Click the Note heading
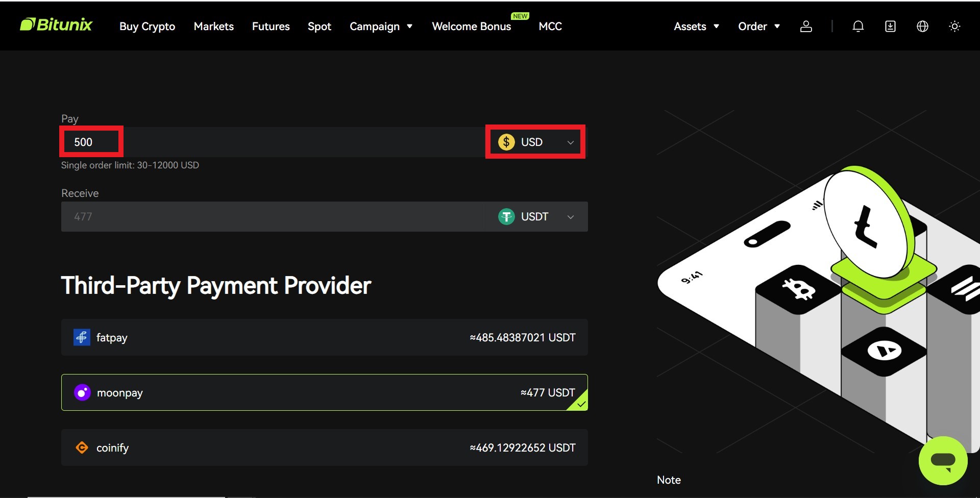 tap(669, 480)
